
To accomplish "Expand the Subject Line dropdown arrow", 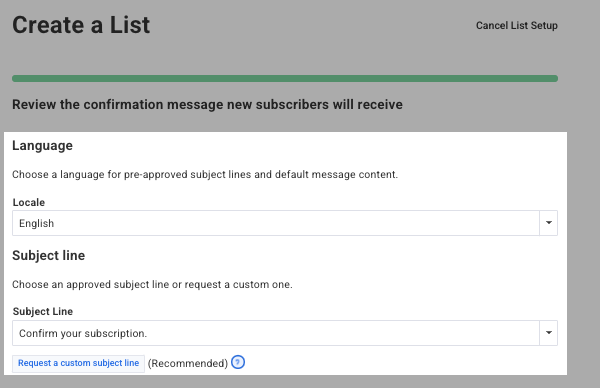I will tap(548, 333).
